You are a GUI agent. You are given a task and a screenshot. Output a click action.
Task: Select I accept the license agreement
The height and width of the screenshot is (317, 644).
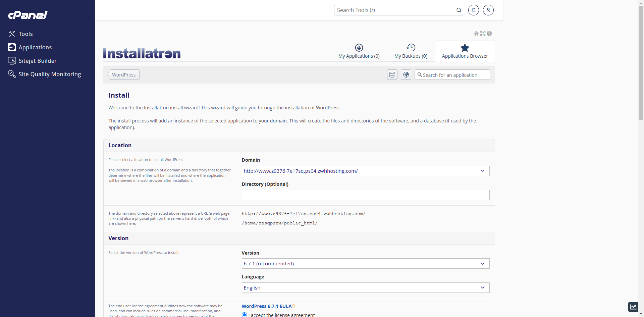coord(244,315)
